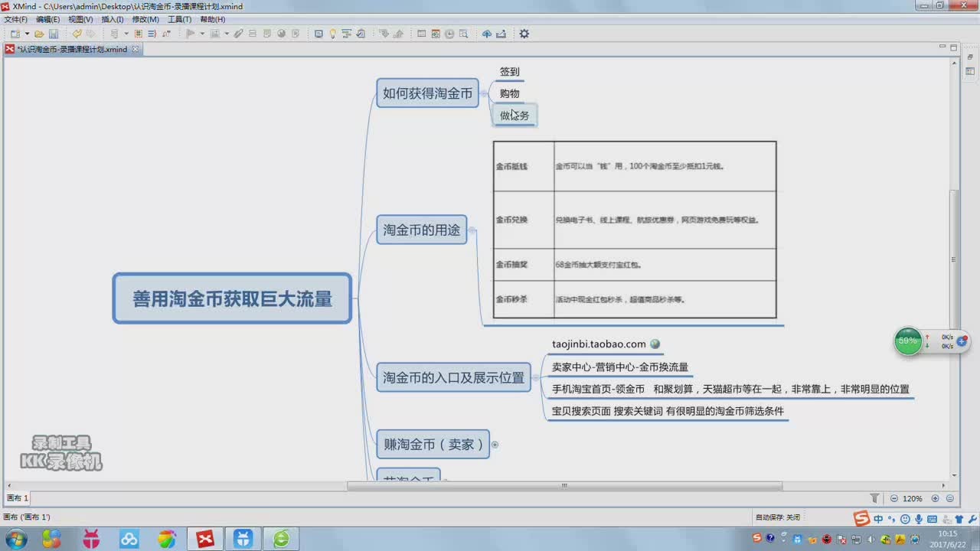Click the Summary toolbar icon
The width and height of the screenshot is (980, 551).
pos(152,34)
